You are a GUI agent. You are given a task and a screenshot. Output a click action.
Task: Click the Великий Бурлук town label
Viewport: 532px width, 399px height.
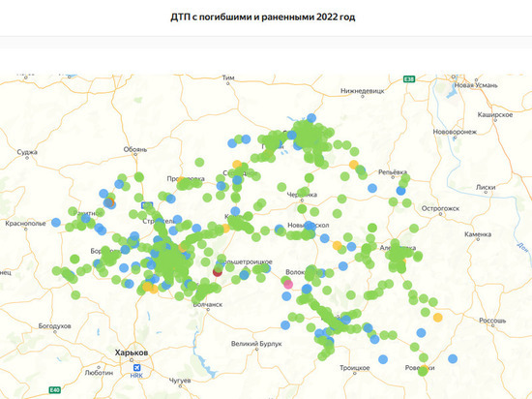point(256,344)
